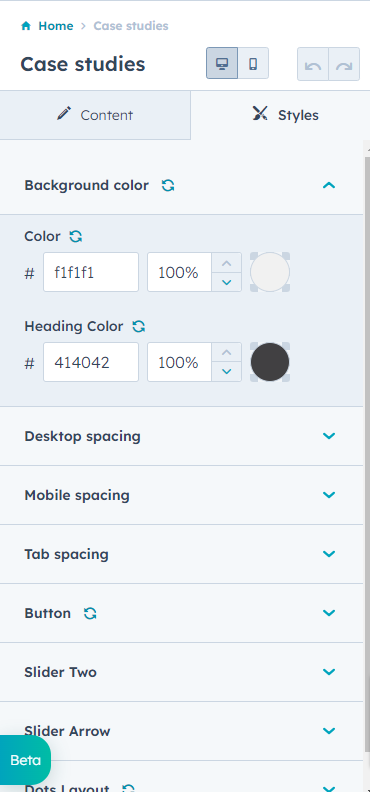Switch to desktop preview mode
This screenshot has height=792, width=370.
(x=222, y=63)
